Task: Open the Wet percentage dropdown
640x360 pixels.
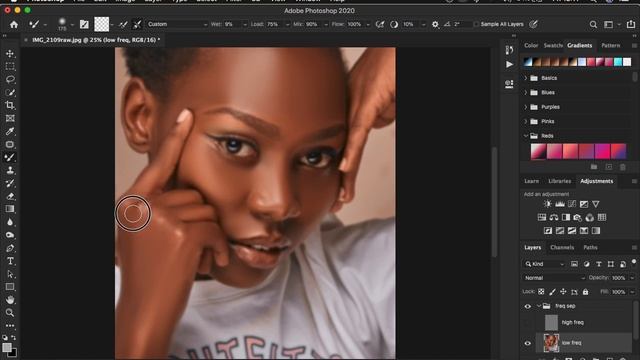Action: pos(245,24)
